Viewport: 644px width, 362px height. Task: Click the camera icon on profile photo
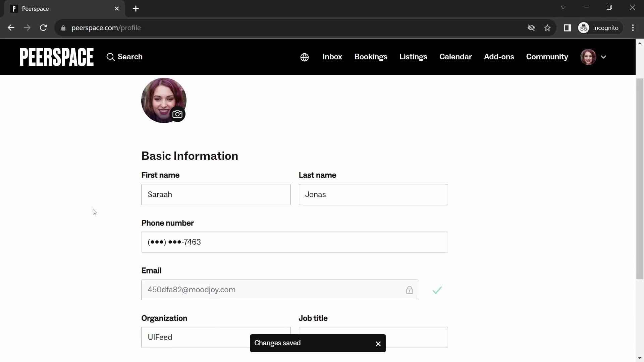[178, 114]
